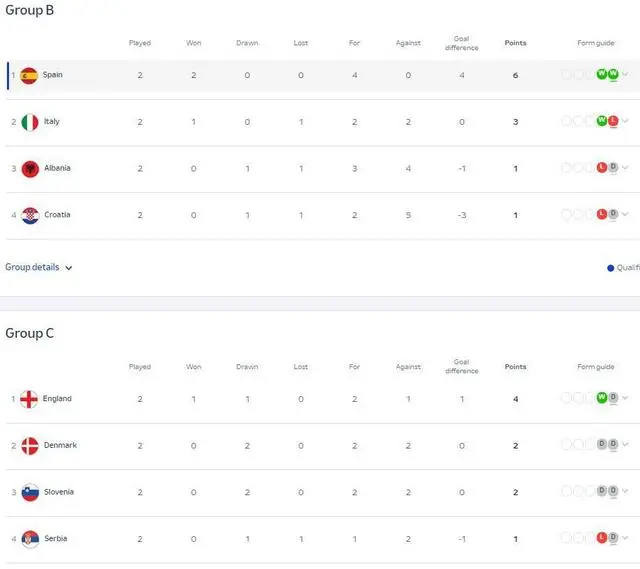Viewport: 640px width, 569px height.
Task: Click England's green W form badge
Action: tap(602, 398)
